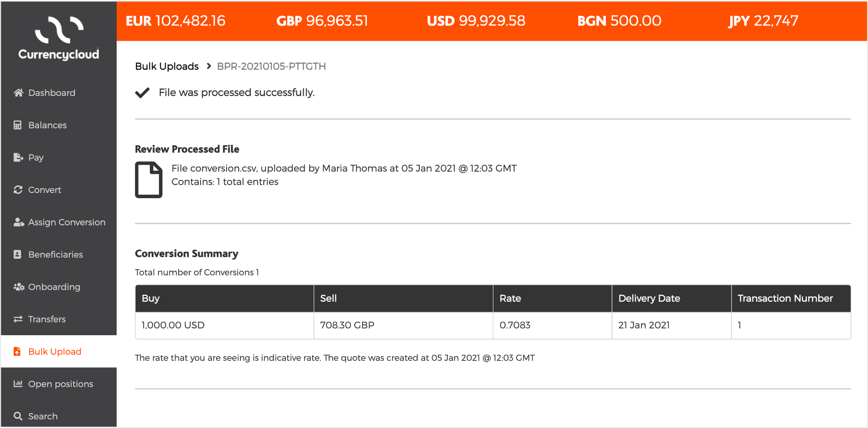Click the Balances calculator icon

tap(18, 125)
